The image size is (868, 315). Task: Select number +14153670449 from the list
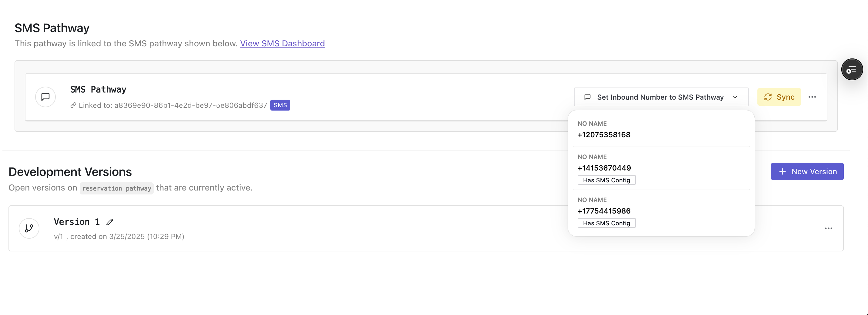(x=661, y=168)
